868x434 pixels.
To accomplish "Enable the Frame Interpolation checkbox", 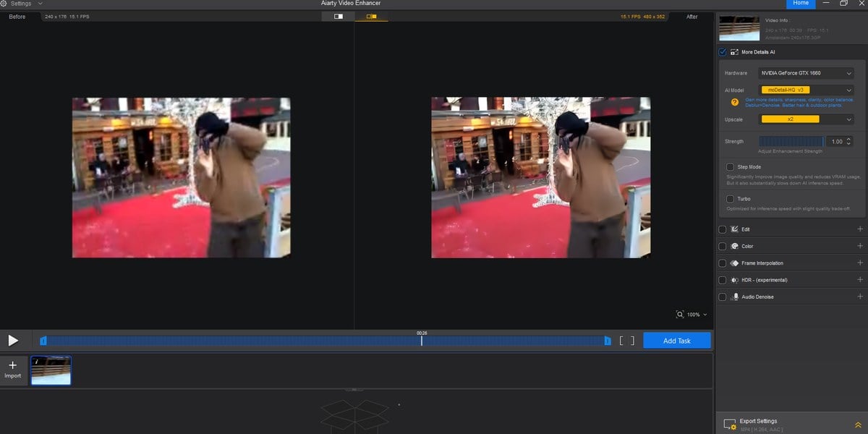I will pyautogui.click(x=723, y=263).
